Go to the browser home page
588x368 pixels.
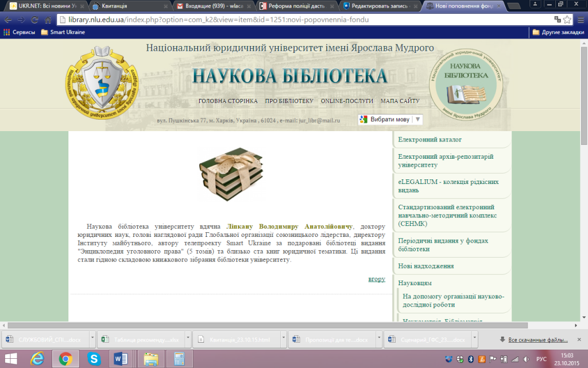click(48, 19)
